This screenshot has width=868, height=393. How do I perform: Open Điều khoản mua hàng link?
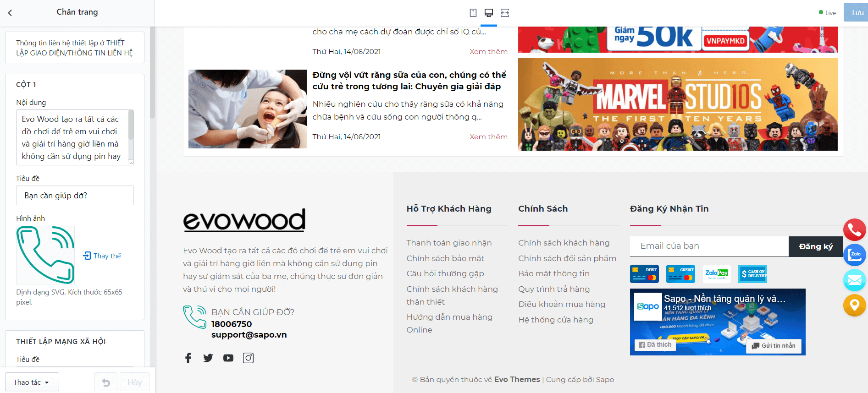click(x=562, y=304)
